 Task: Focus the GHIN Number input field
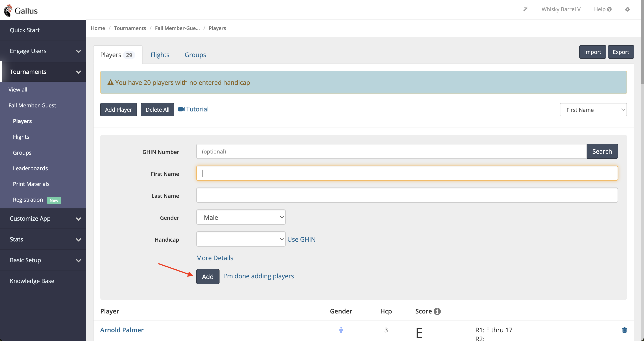point(392,151)
